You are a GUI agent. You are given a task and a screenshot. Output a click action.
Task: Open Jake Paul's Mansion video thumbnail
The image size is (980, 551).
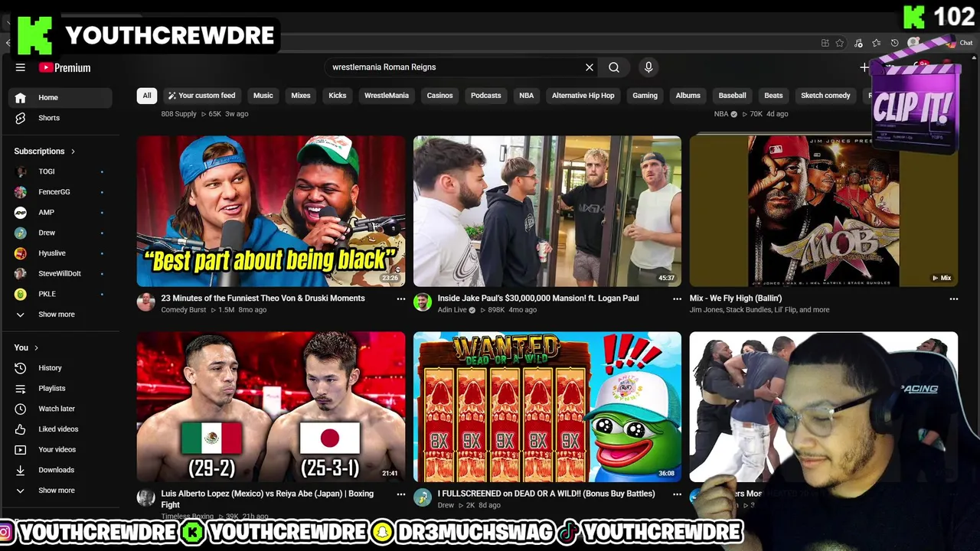pos(547,211)
